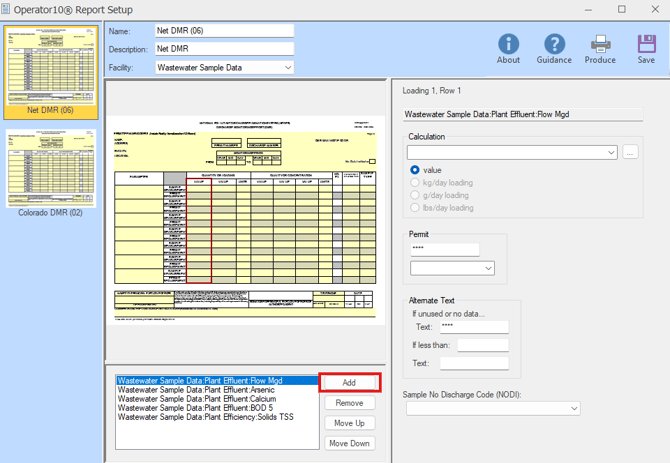The height and width of the screenshot is (463, 670).
Task: Click the Description text field
Action: pyautogui.click(x=224, y=49)
